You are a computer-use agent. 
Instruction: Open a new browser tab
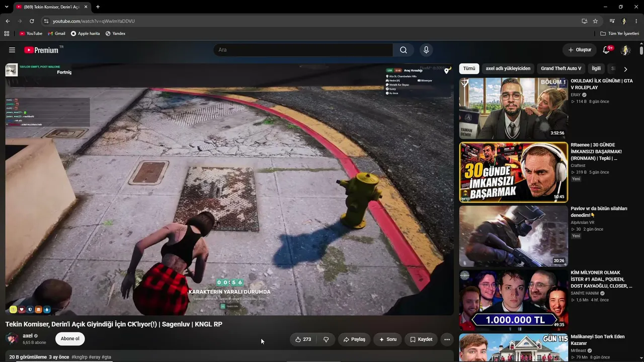[98, 7]
